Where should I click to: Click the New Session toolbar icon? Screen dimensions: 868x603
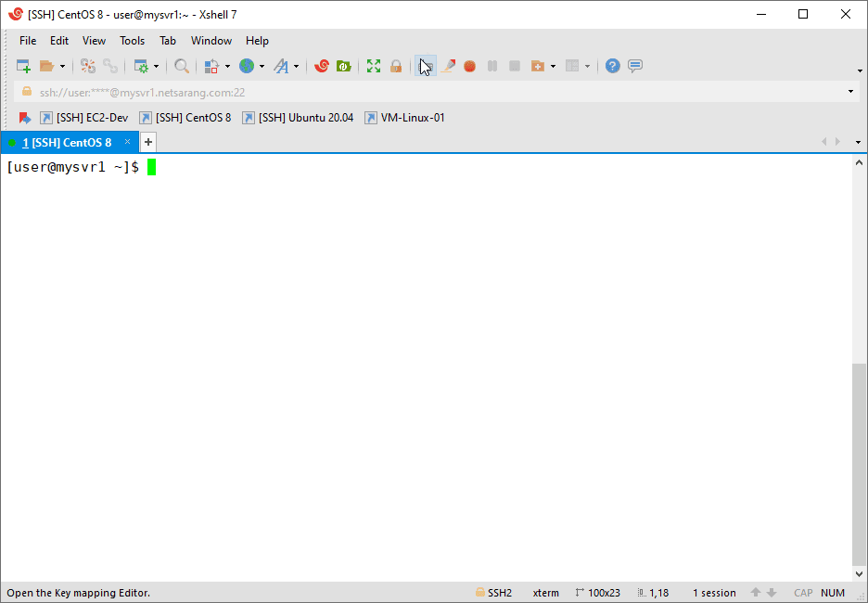tap(23, 67)
